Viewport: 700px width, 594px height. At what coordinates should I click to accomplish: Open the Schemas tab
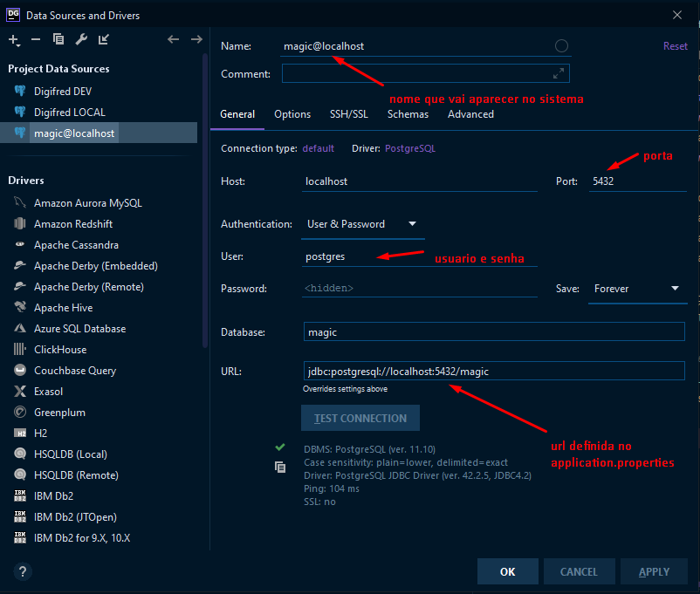click(408, 114)
